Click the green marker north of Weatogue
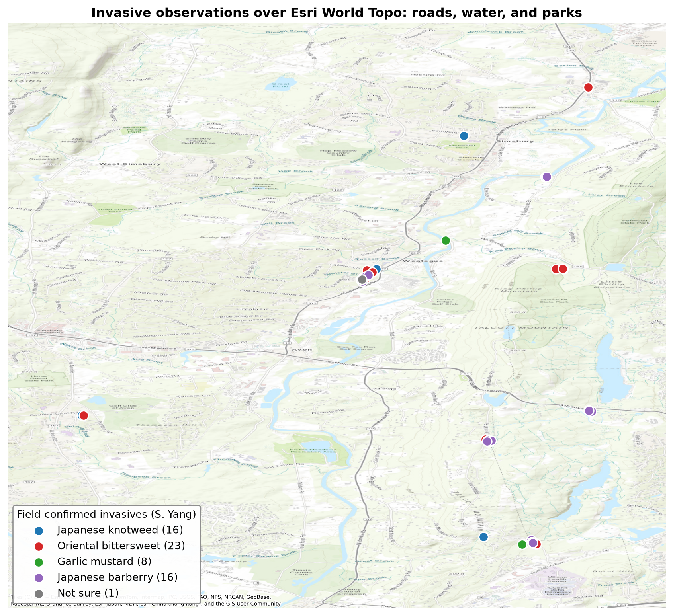Screen dimensions: 673x616 pyautogui.click(x=446, y=240)
